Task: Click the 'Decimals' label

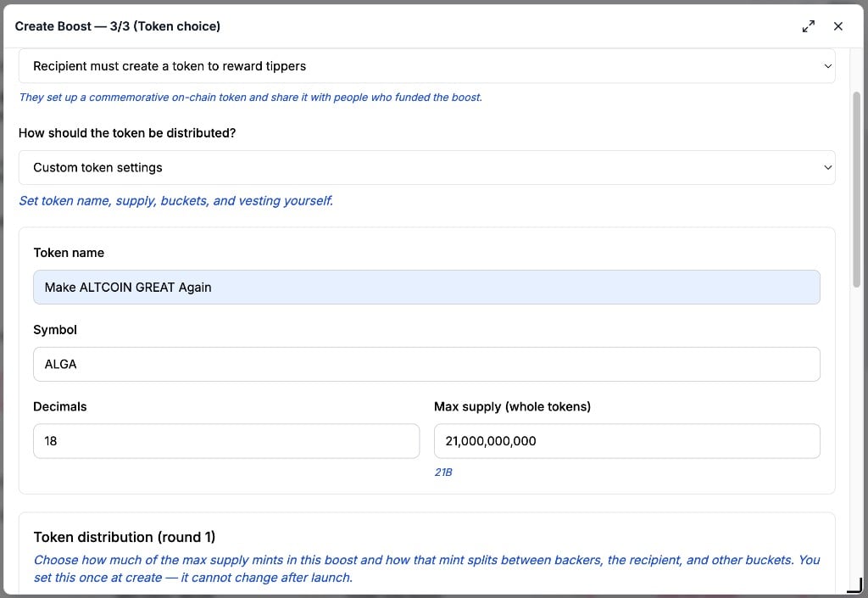Action: (x=60, y=406)
